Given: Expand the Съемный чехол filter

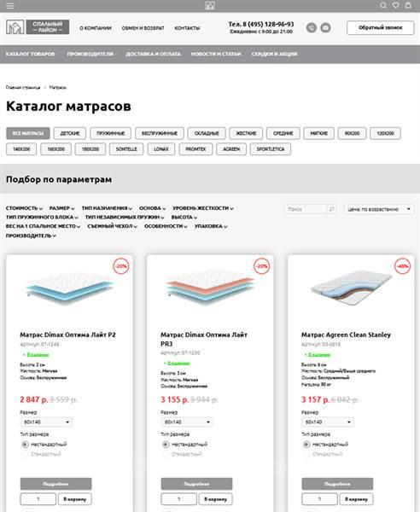Looking at the screenshot, I should pos(112,226).
